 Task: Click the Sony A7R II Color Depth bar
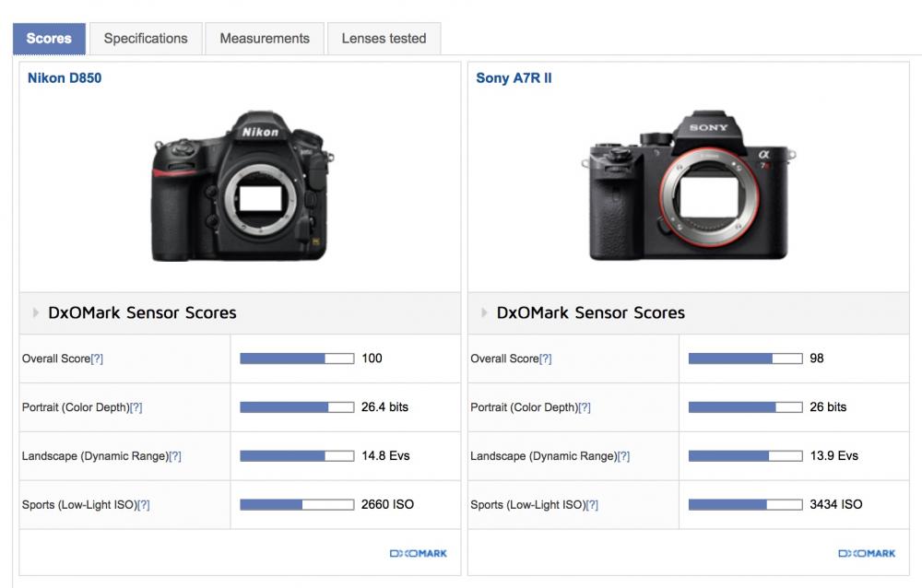coord(746,407)
